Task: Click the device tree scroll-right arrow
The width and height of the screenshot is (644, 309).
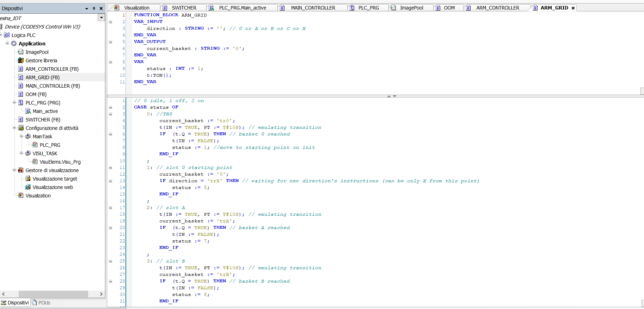Action: point(101,294)
